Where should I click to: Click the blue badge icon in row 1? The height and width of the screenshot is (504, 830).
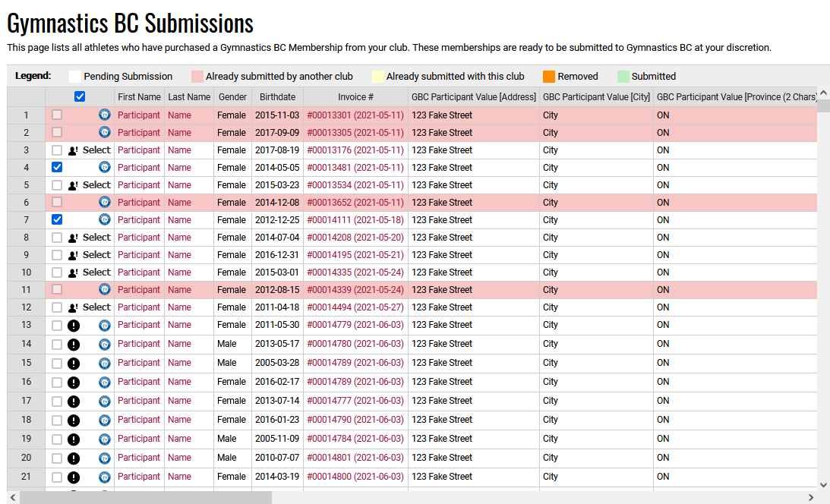[105, 115]
